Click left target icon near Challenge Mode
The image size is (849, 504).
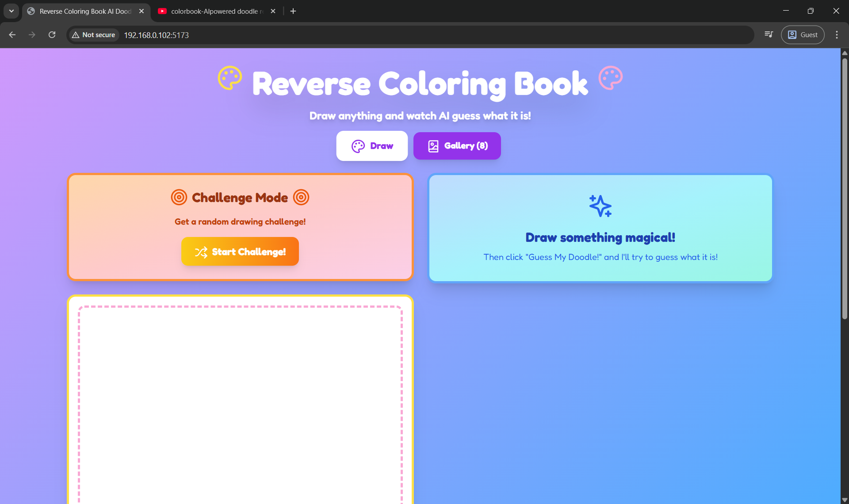pyautogui.click(x=179, y=197)
